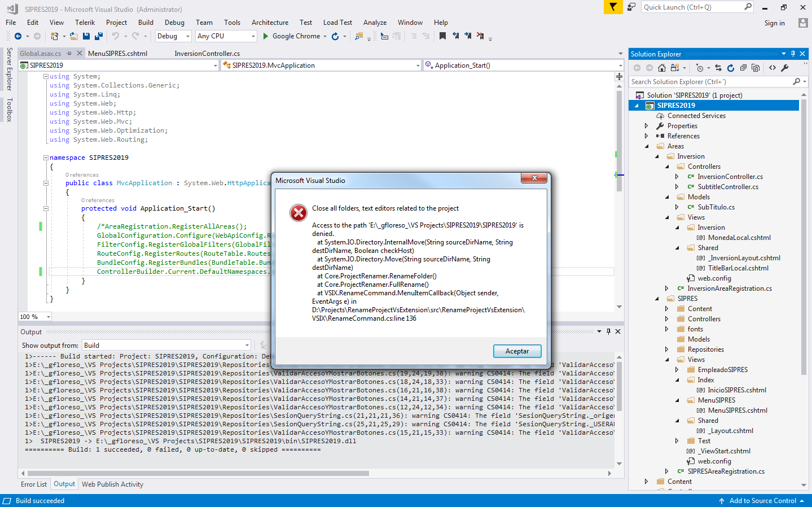Collapse the namespace SIPRES2019 code block
812x507 pixels.
pos(46,158)
